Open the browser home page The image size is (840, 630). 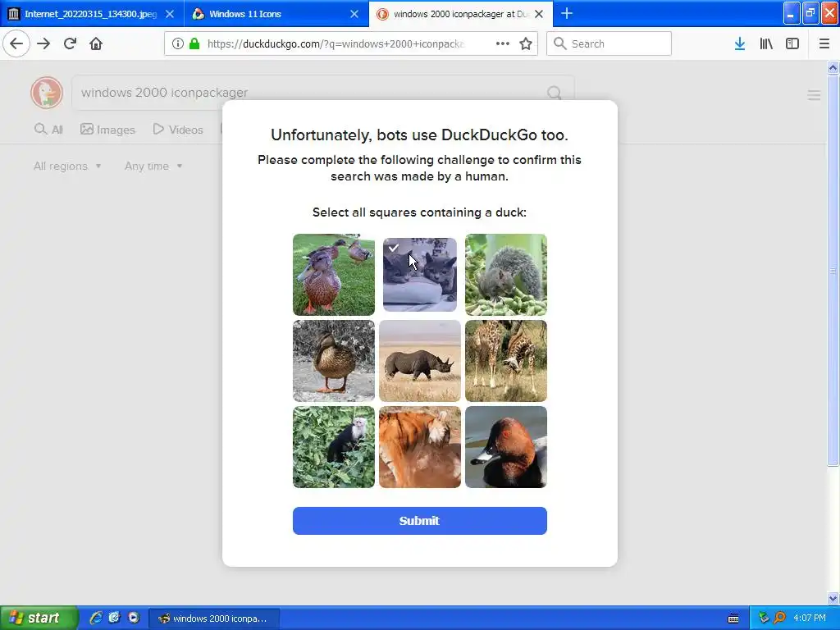[96, 43]
